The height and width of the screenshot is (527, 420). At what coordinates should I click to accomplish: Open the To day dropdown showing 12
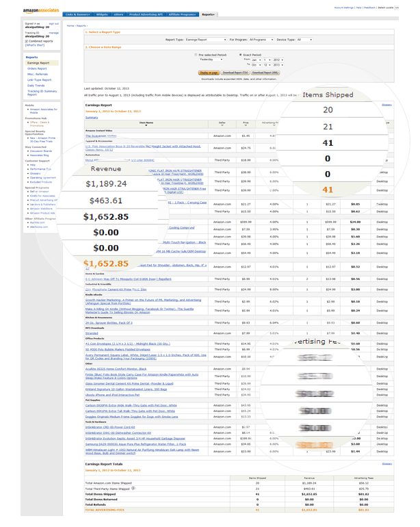tap(267, 65)
